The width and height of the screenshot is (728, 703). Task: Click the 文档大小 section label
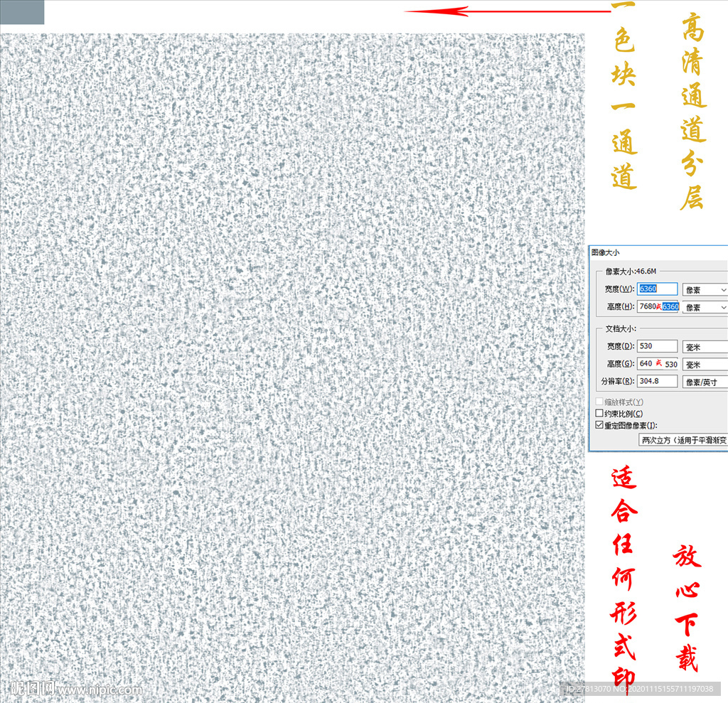coord(621,328)
